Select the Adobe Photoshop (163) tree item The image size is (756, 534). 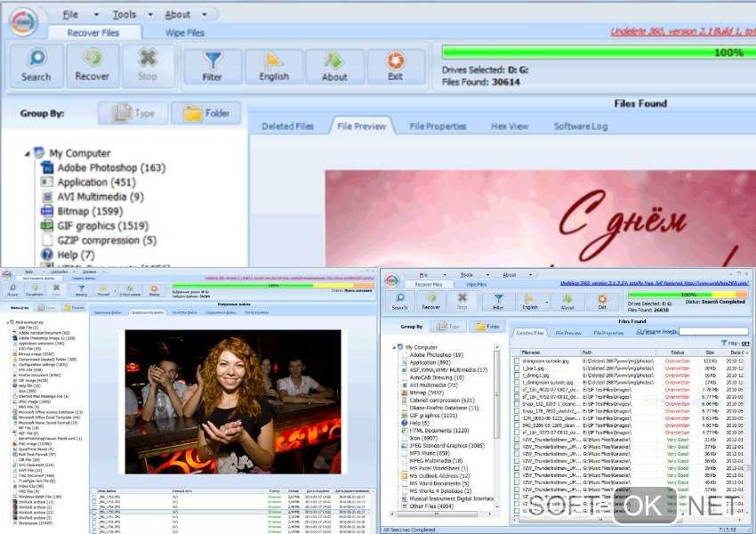click(x=110, y=168)
